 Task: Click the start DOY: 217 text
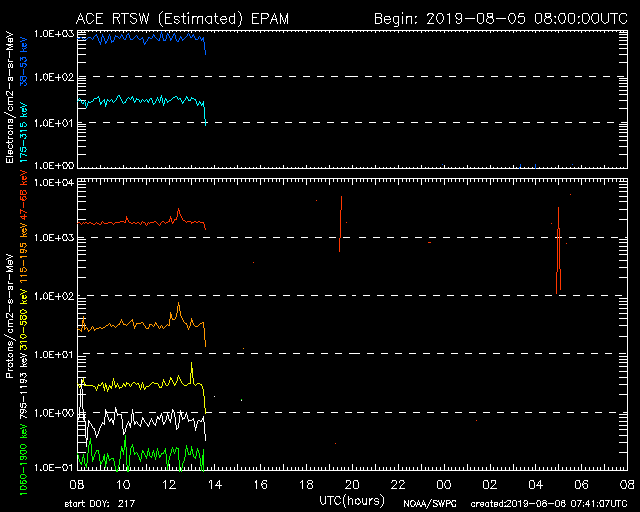coord(102,502)
